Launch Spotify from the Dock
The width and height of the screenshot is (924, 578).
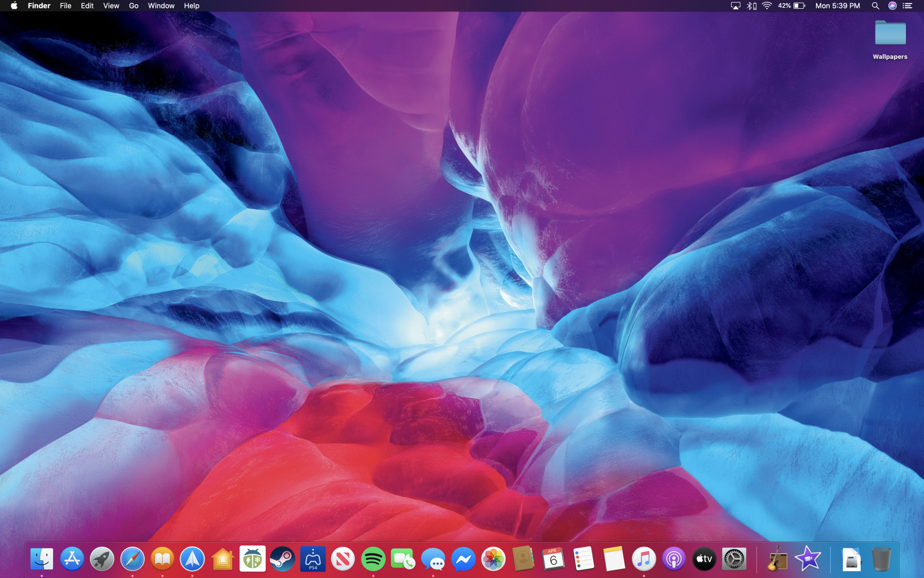(x=373, y=559)
